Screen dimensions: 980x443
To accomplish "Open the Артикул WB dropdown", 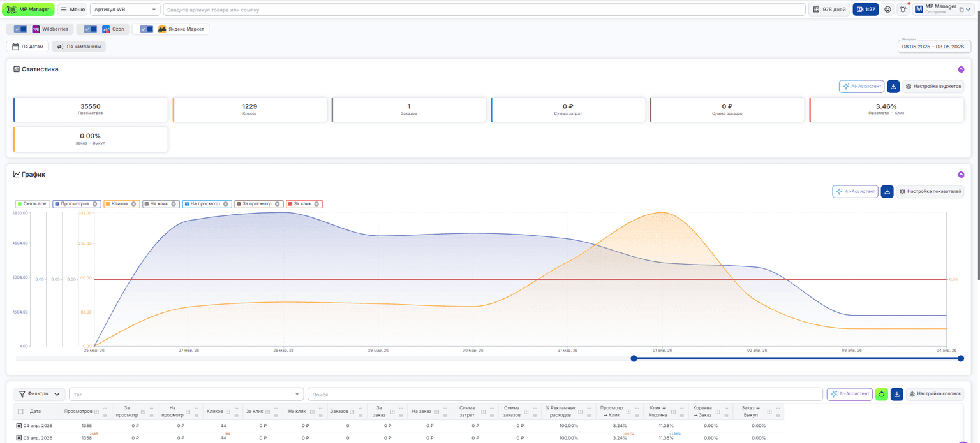I will pyautogui.click(x=126, y=10).
